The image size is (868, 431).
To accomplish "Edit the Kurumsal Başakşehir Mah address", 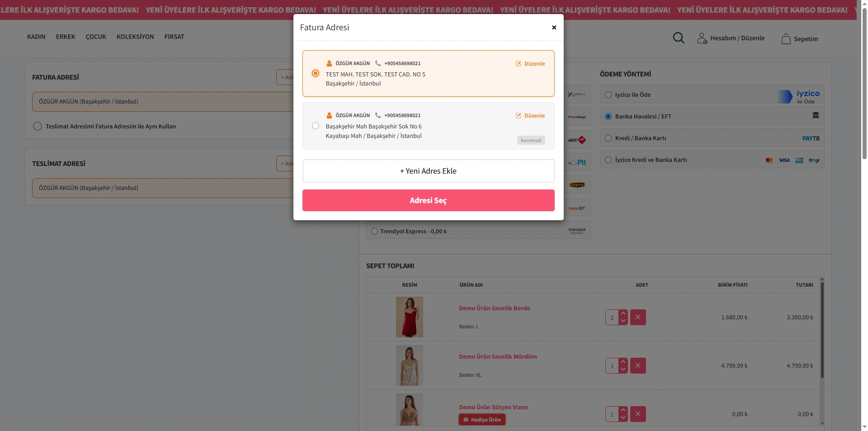I will point(519,116).
